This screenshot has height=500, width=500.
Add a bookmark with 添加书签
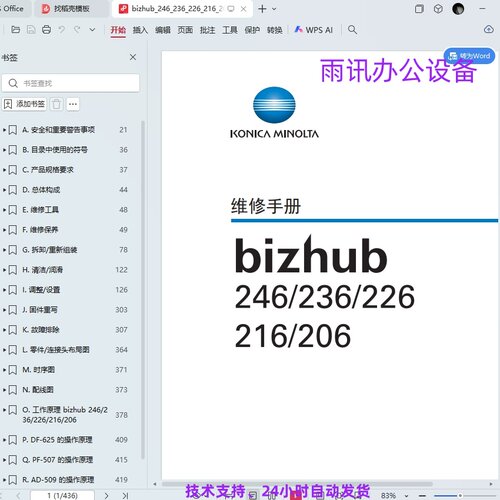(x=24, y=104)
